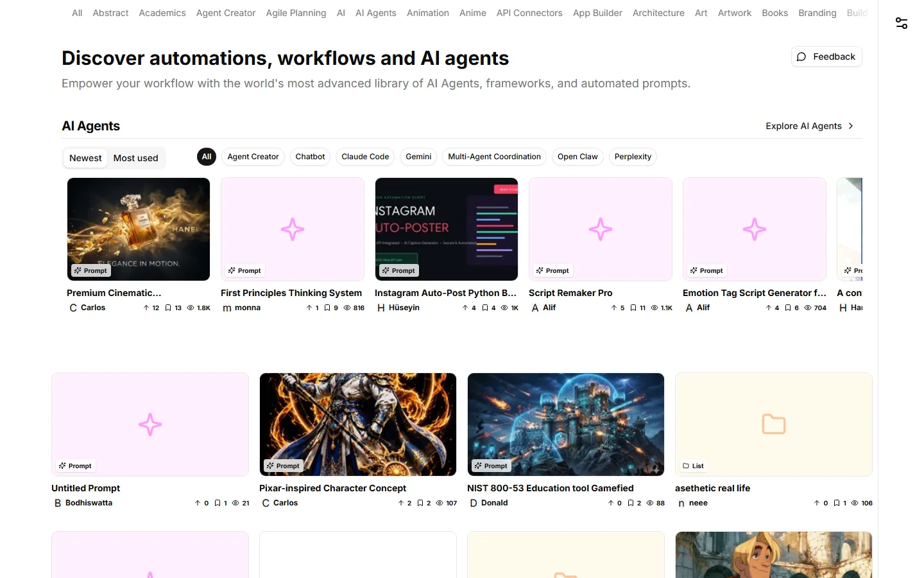This screenshot has height=578, width=924.
Task: Select the Animation category
Action: 428,13
